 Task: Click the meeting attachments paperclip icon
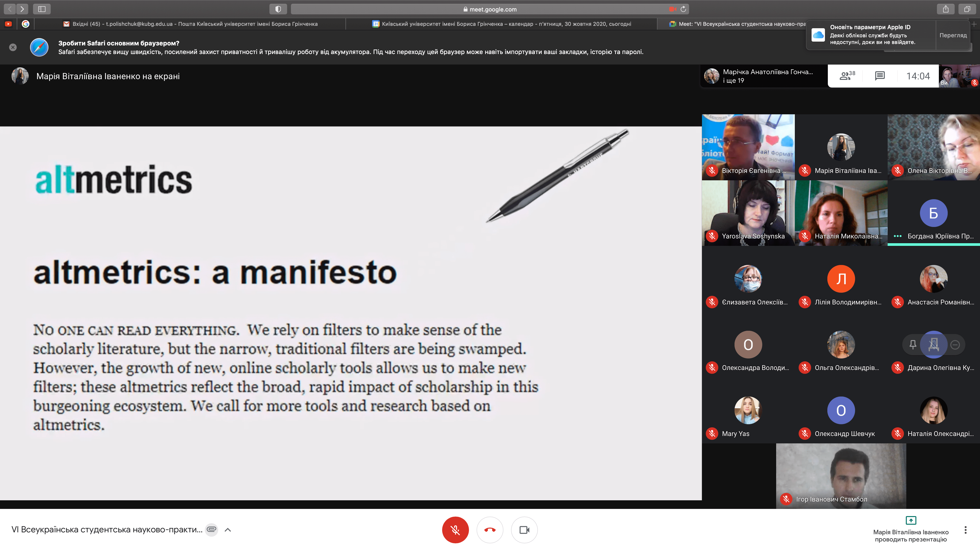click(212, 529)
